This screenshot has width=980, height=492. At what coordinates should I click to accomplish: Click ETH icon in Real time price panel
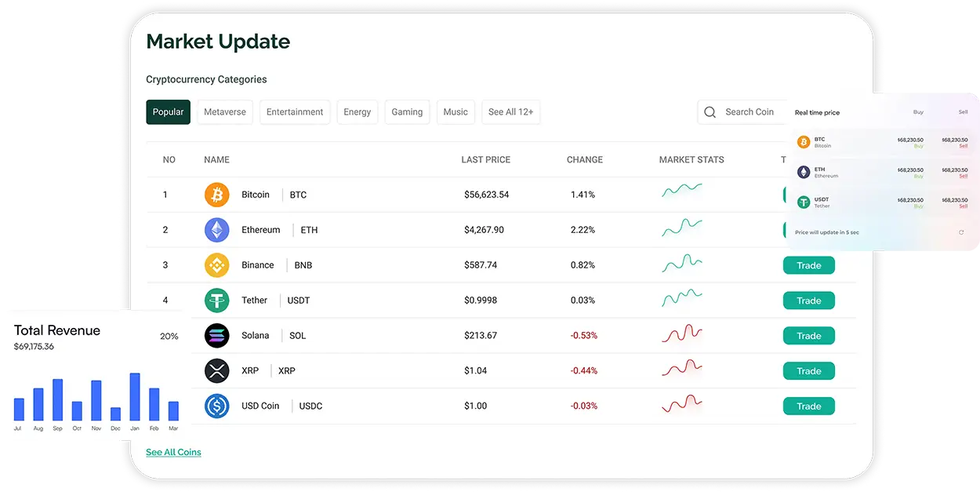click(x=804, y=172)
